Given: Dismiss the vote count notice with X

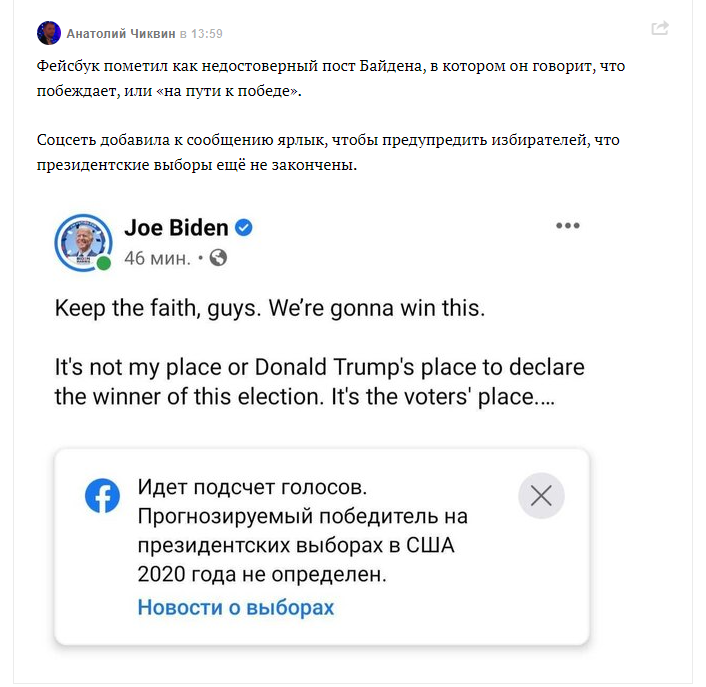Looking at the screenshot, I should click(x=541, y=496).
